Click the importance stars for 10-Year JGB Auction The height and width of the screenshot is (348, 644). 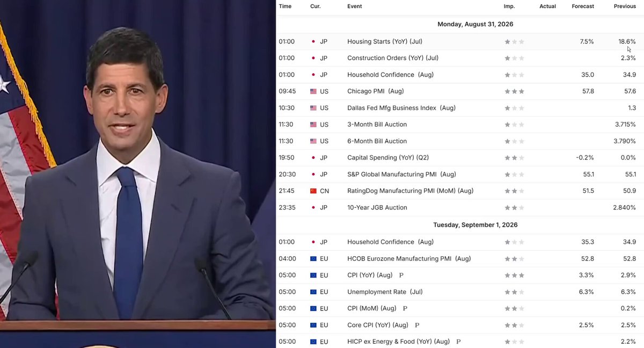tap(514, 207)
